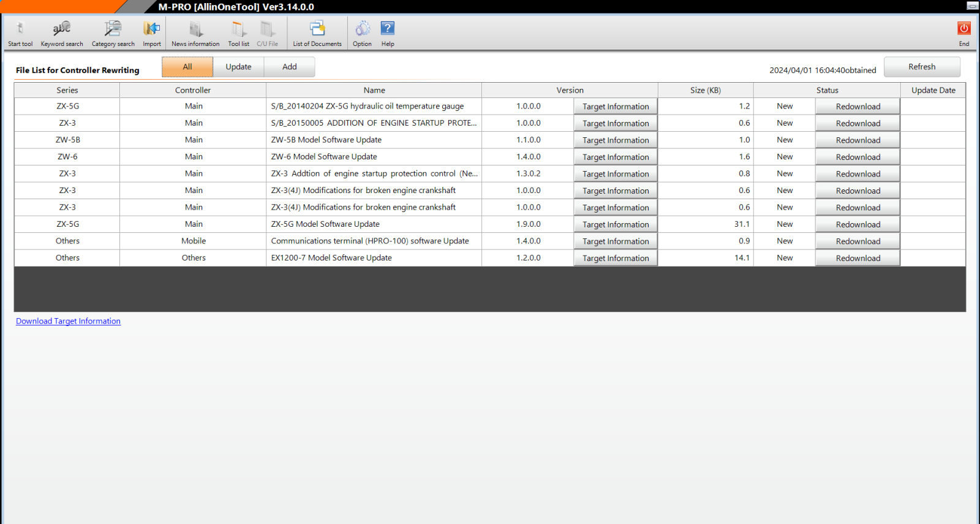Select 'Communications terminal (HPRO-100) software Update' cell

[374, 241]
